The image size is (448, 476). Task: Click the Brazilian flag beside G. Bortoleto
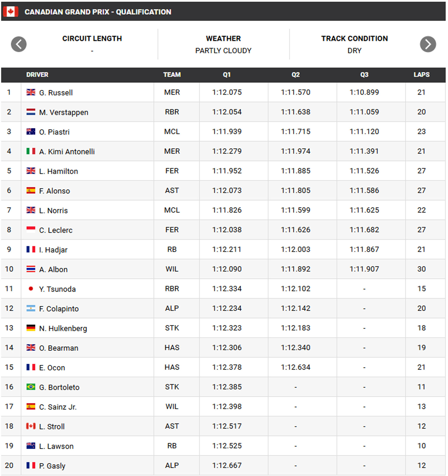31,387
